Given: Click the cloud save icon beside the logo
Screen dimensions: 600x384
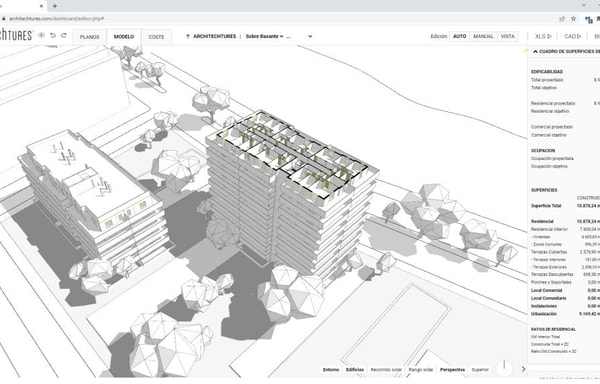Looking at the screenshot, I should (x=41, y=36).
